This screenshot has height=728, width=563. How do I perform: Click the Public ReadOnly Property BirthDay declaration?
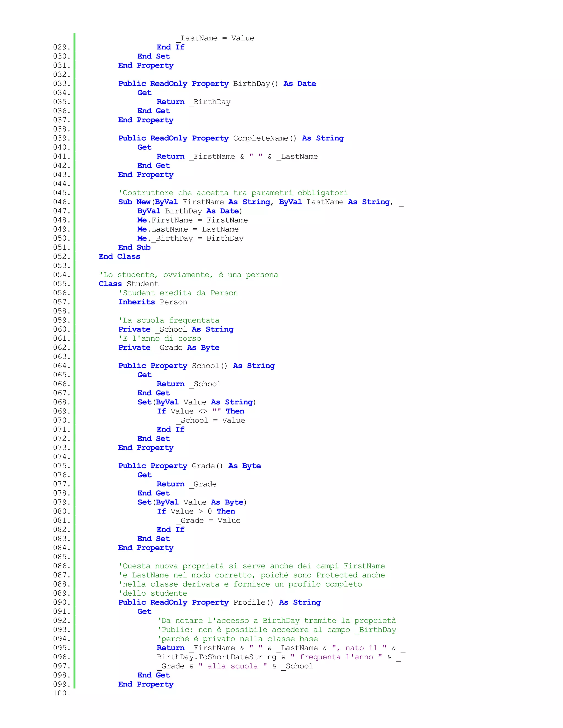(x=217, y=84)
